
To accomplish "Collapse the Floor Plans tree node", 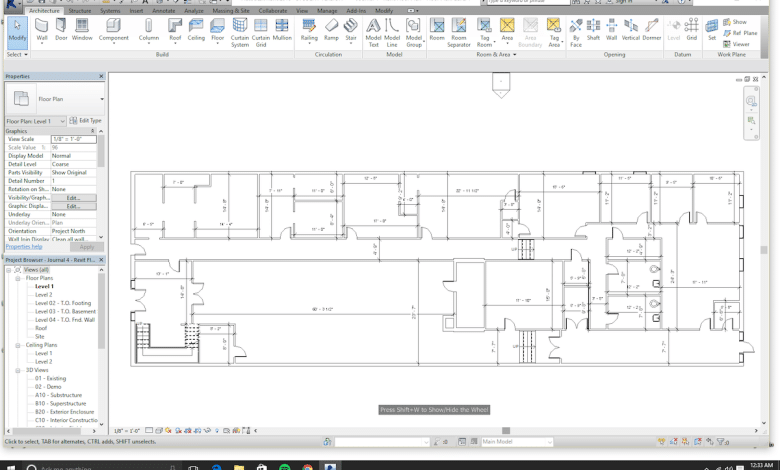I will (x=18, y=279).
